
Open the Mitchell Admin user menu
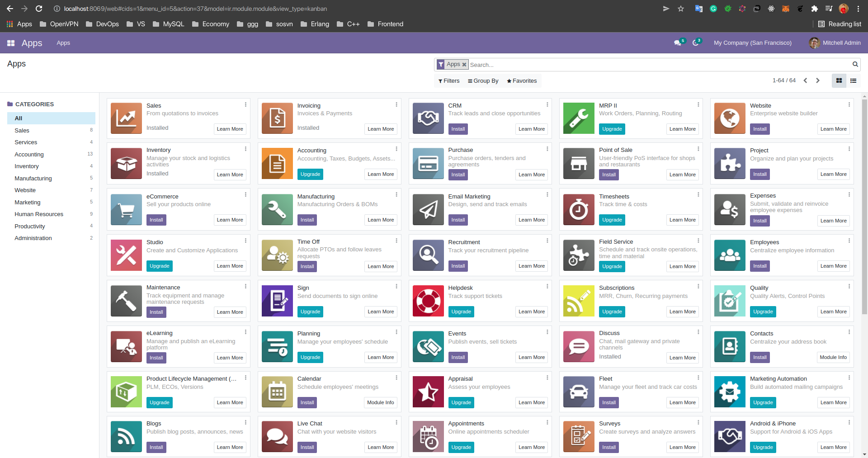(x=835, y=43)
